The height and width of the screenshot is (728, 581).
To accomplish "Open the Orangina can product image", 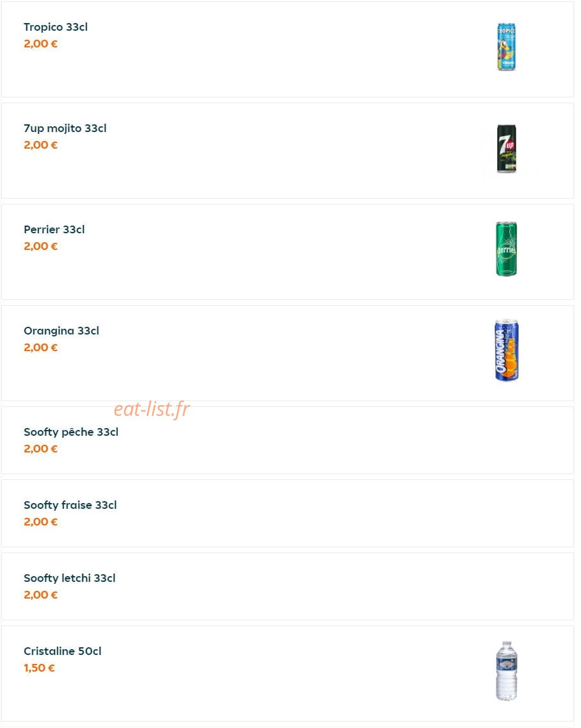I will click(x=506, y=351).
